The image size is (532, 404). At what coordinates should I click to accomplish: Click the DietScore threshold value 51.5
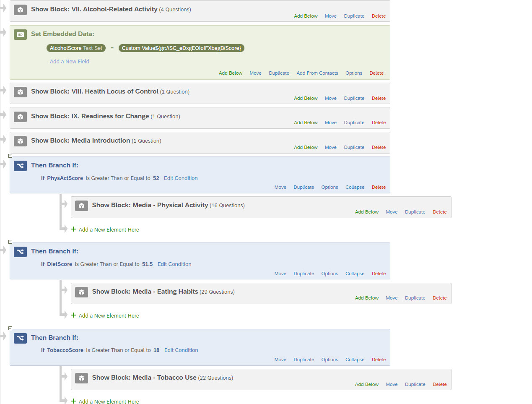[x=147, y=264]
